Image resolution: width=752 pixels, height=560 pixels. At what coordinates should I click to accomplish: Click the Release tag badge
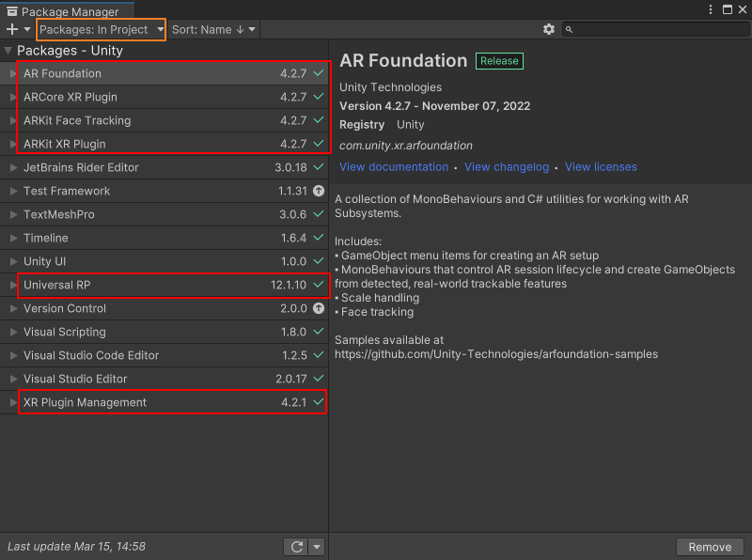click(x=499, y=61)
